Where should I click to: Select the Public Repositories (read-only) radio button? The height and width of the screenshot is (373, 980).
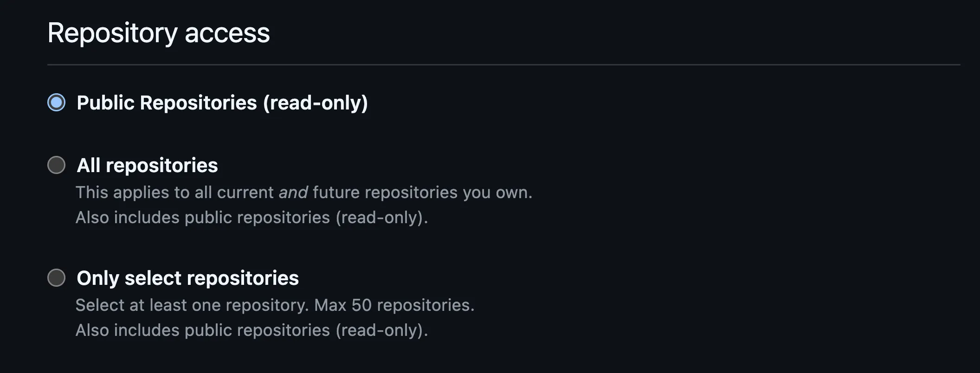coord(57,103)
